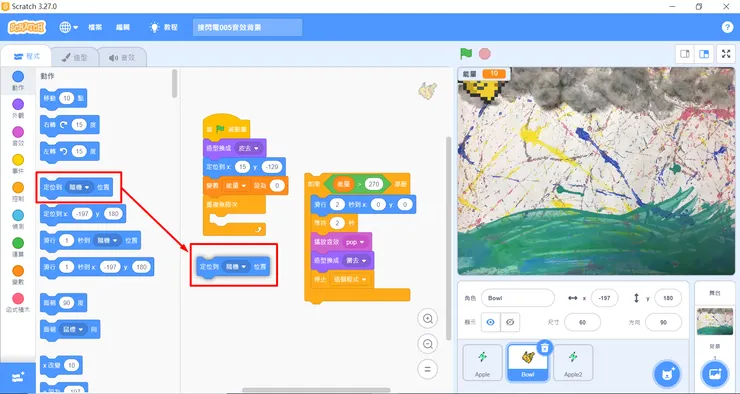Click the sprite y position field
Screen dimensions: 740x394
point(668,298)
